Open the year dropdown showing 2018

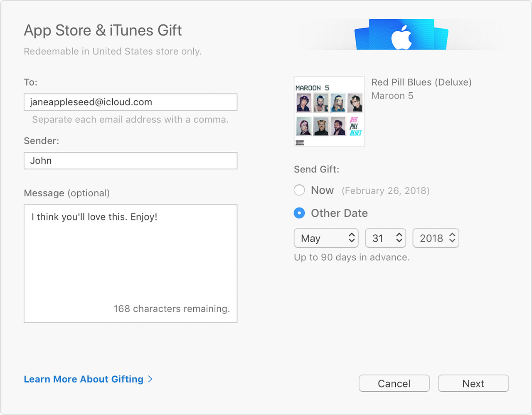coord(436,238)
